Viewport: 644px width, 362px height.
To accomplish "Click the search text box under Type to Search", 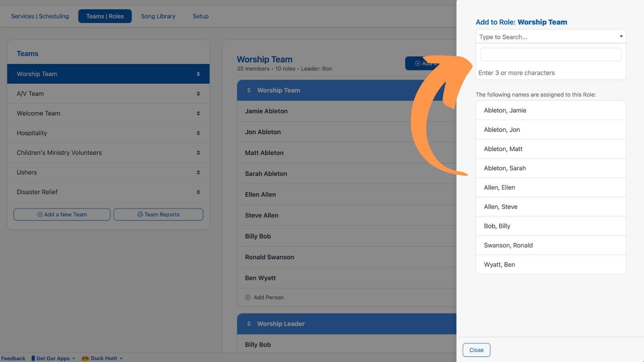I will point(551,54).
